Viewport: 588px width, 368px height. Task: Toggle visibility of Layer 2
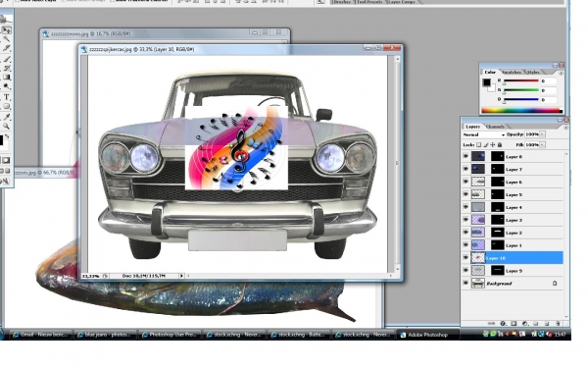[x=465, y=233]
